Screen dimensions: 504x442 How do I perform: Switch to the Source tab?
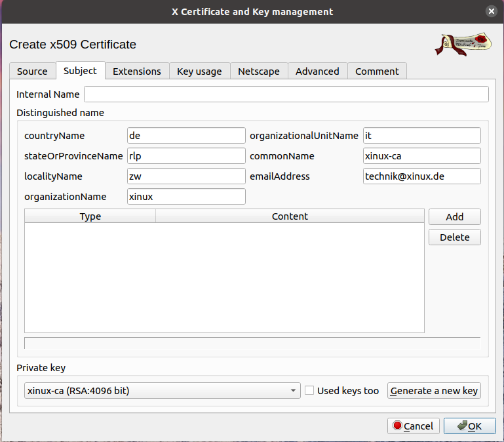(x=32, y=71)
